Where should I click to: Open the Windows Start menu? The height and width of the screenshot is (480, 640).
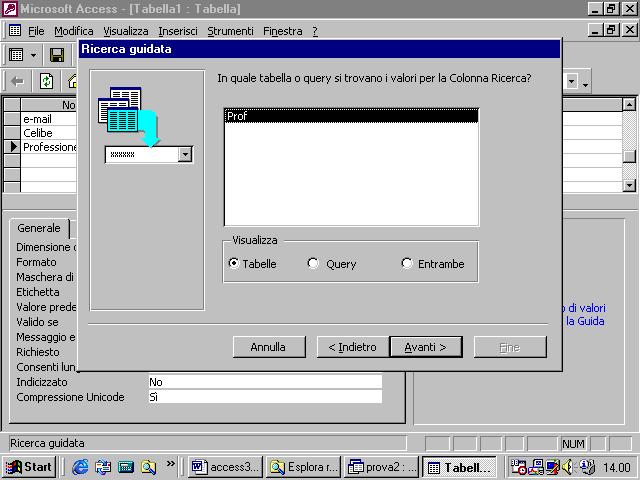pos(29,467)
